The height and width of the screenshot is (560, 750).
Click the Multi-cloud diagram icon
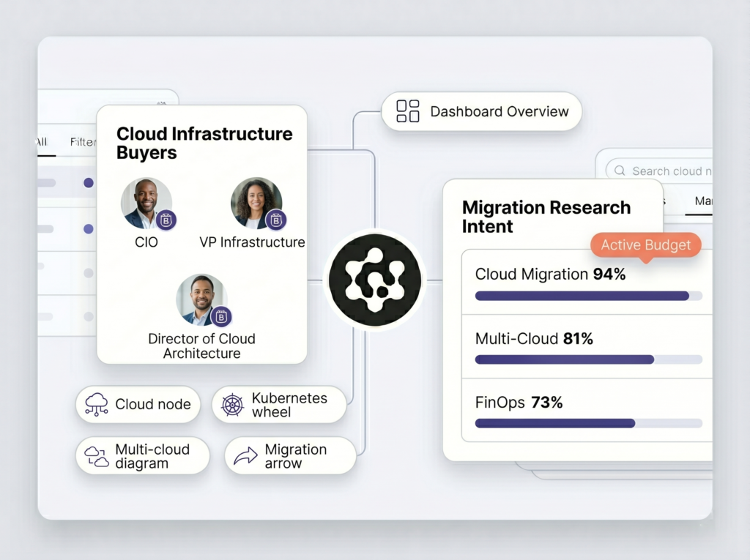pos(97,456)
